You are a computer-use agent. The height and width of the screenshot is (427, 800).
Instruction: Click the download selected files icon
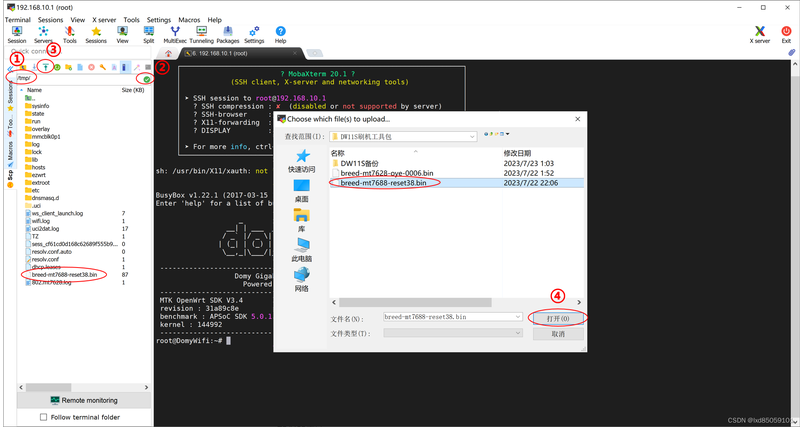click(35, 67)
